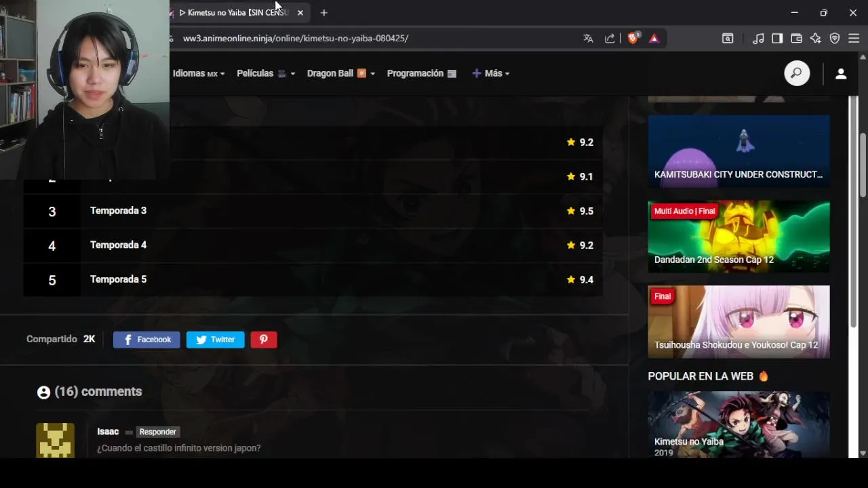Expand the Dragon Ball menu
The height and width of the screenshot is (488, 868).
(341, 73)
